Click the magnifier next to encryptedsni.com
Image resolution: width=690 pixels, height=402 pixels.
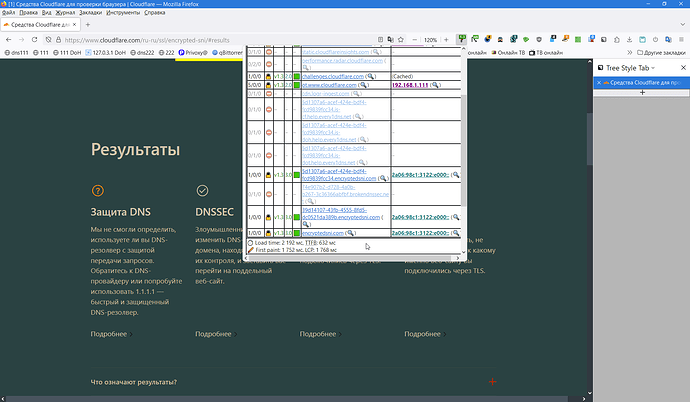click(x=350, y=233)
